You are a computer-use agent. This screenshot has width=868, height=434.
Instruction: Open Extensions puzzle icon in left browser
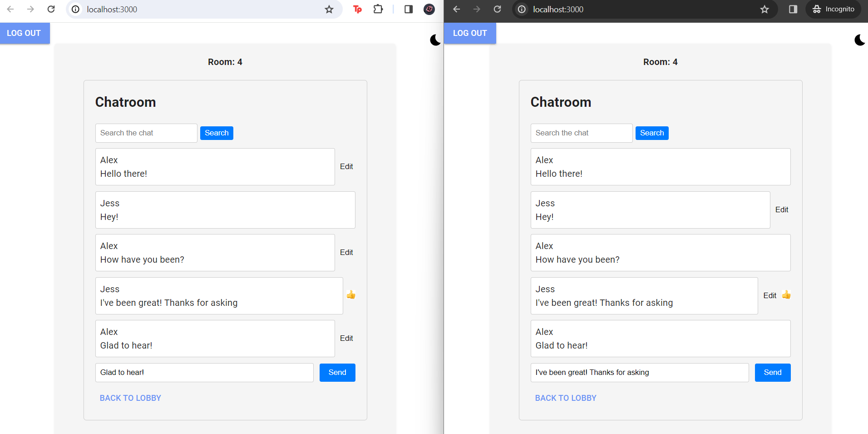pyautogui.click(x=378, y=9)
